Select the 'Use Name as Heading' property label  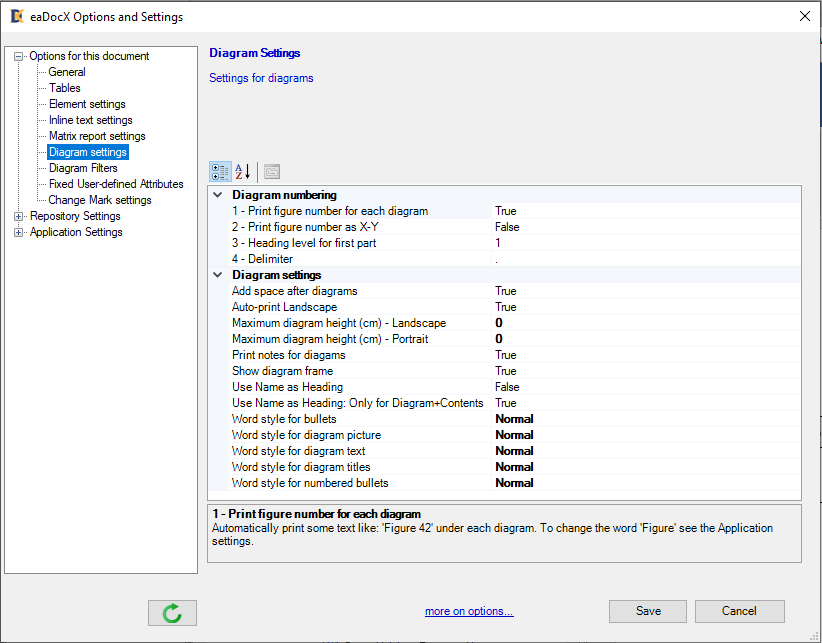pos(287,387)
